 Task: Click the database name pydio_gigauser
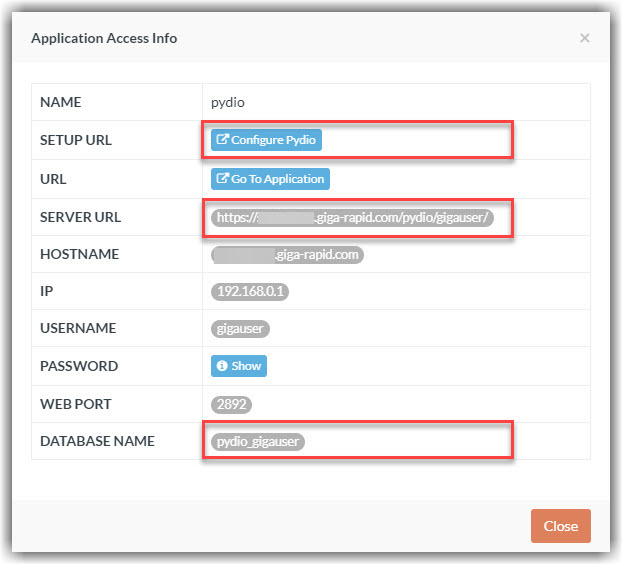(x=258, y=442)
